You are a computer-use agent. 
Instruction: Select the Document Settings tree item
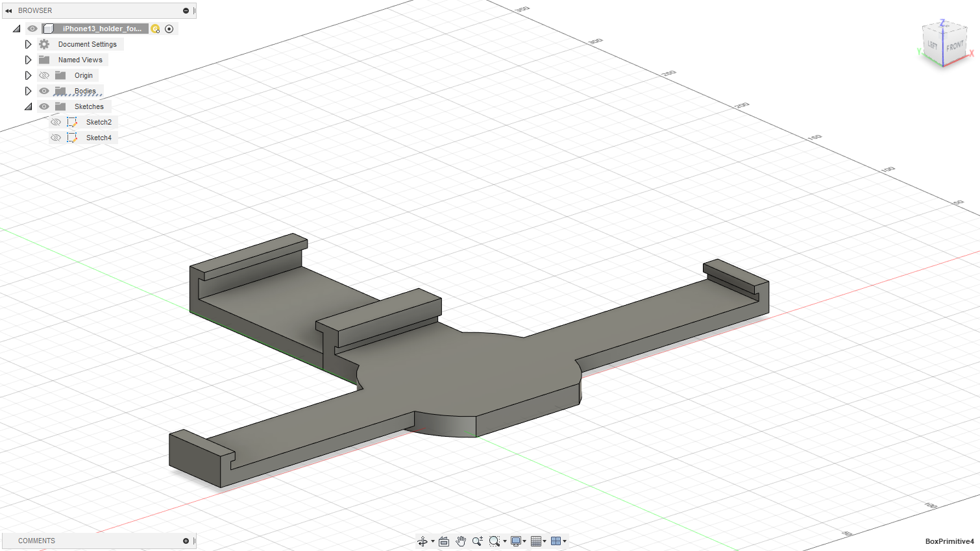click(88, 44)
